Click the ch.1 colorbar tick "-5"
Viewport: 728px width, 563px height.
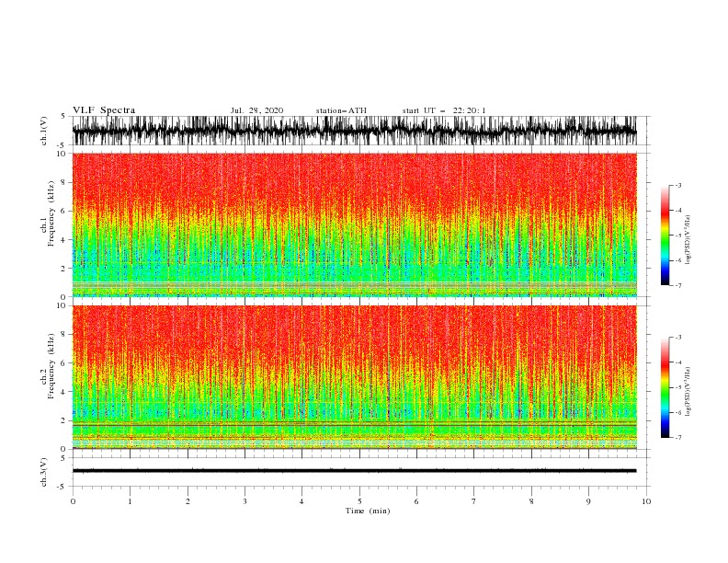click(x=677, y=236)
